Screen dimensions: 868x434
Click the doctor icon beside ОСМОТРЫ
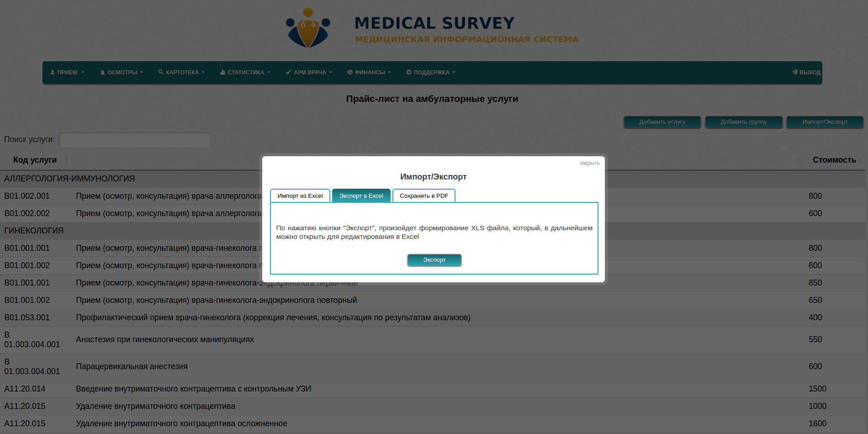tap(103, 72)
